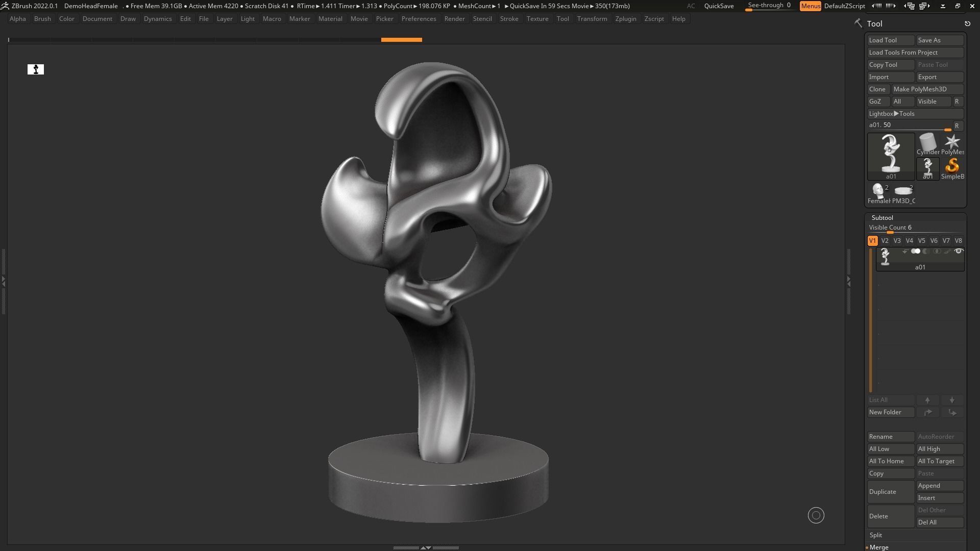
Task: Expand the bottom tray divider arrows
Action: (426, 548)
